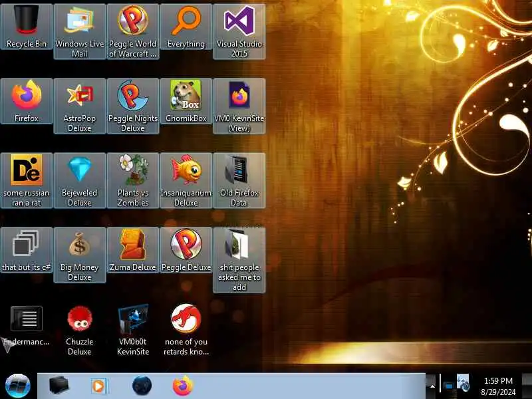Open the black folder taskbar icon
Viewport: 532px width, 399px height.
tap(59, 386)
